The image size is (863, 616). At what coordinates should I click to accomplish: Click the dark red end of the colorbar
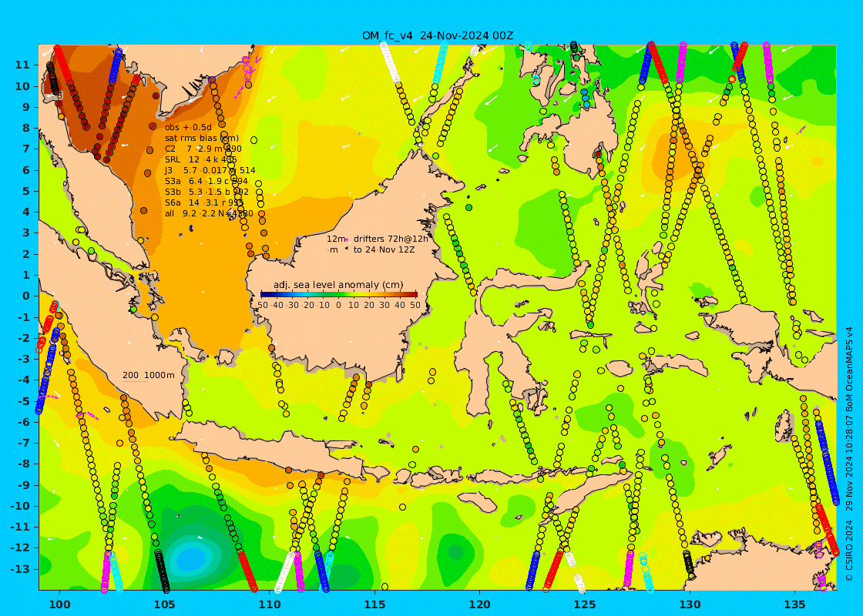[414, 295]
